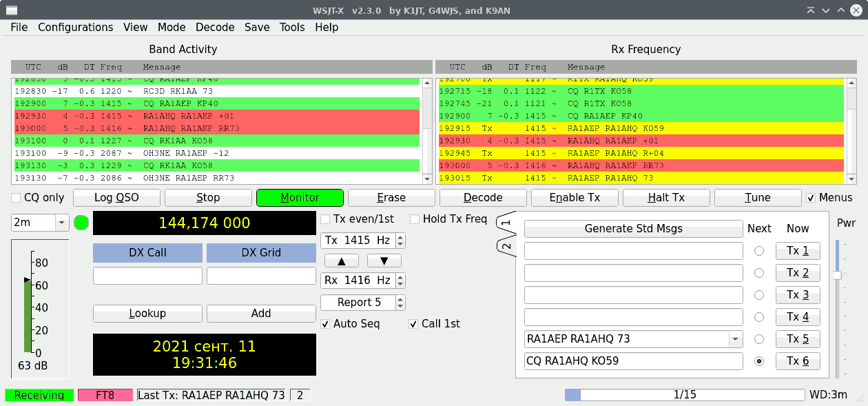Click Generate Std Msgs button
This screenshot has height=406, width=868.
(634, 229)
